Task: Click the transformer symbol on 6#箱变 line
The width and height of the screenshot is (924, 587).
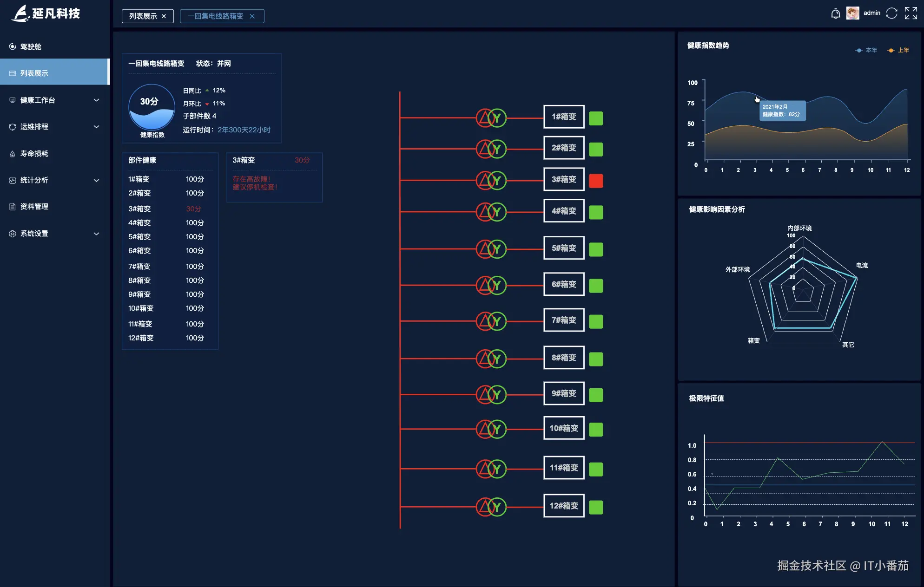Action: point(491,285)
